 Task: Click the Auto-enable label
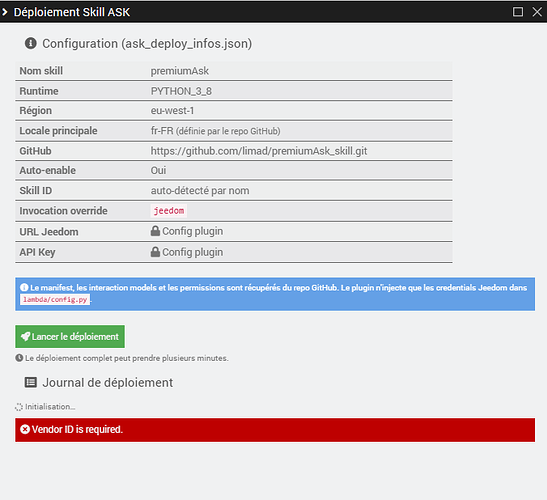click(47, 170)
